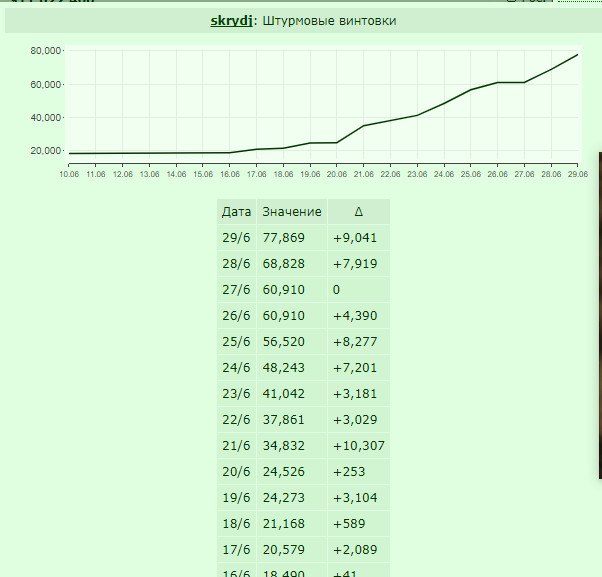This screenshot has height=577, width=602.
Task: Click the 60,000 y-axis label
Action: [46, 84]
